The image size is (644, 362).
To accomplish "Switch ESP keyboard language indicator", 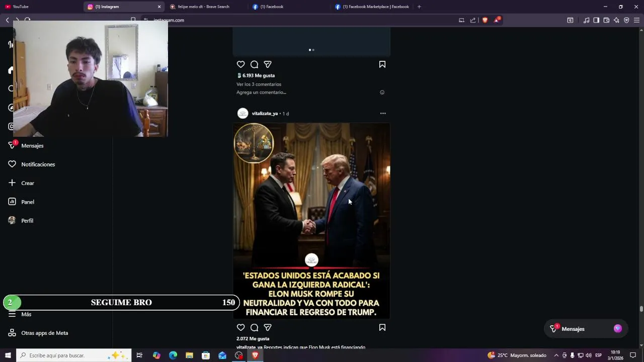I will [599, 355].
